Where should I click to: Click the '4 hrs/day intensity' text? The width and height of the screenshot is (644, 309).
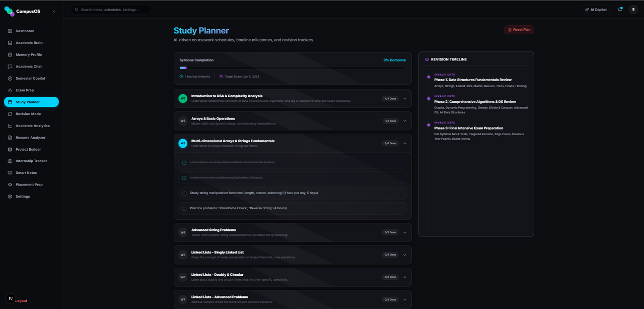(x=197, y=77)
